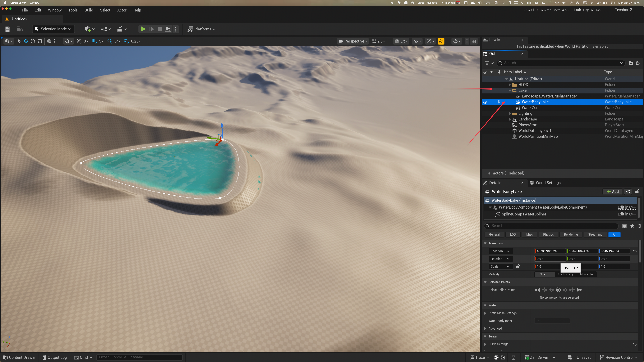Viewport: 644px width, 362px height.
Task: Click the Details panel lock icon
Action: (x=637, y=192)
